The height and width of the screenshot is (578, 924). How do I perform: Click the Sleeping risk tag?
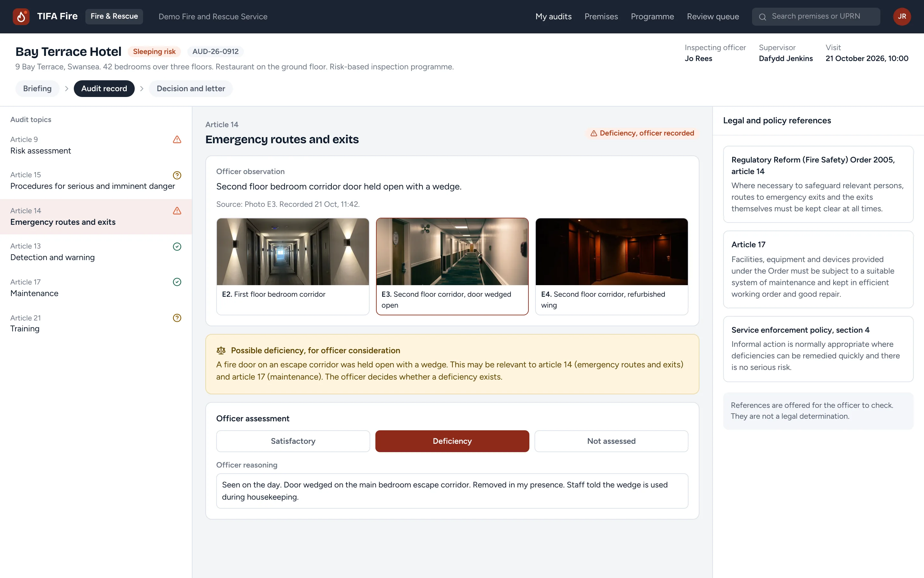tap(154, 52)
